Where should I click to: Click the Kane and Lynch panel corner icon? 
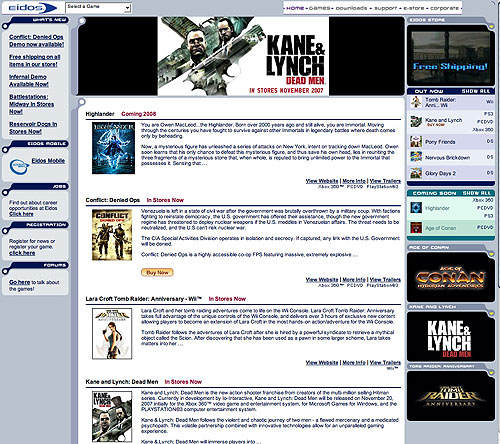(x=491, y=313)
